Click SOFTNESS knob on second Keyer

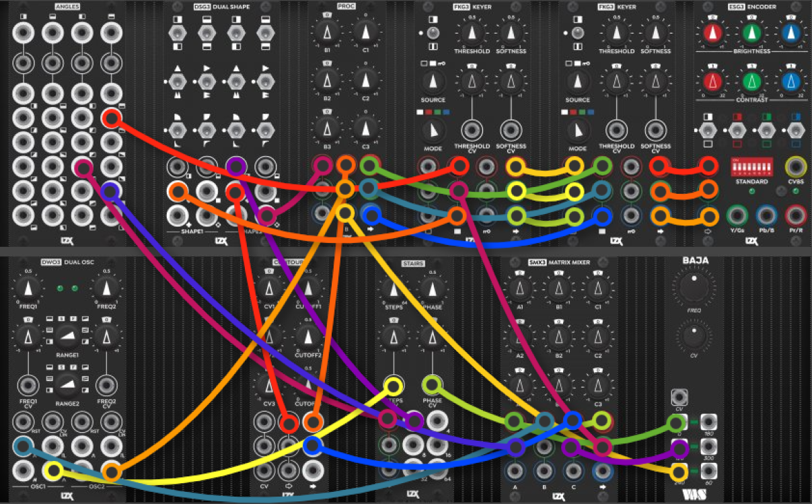tap(655, 32)
